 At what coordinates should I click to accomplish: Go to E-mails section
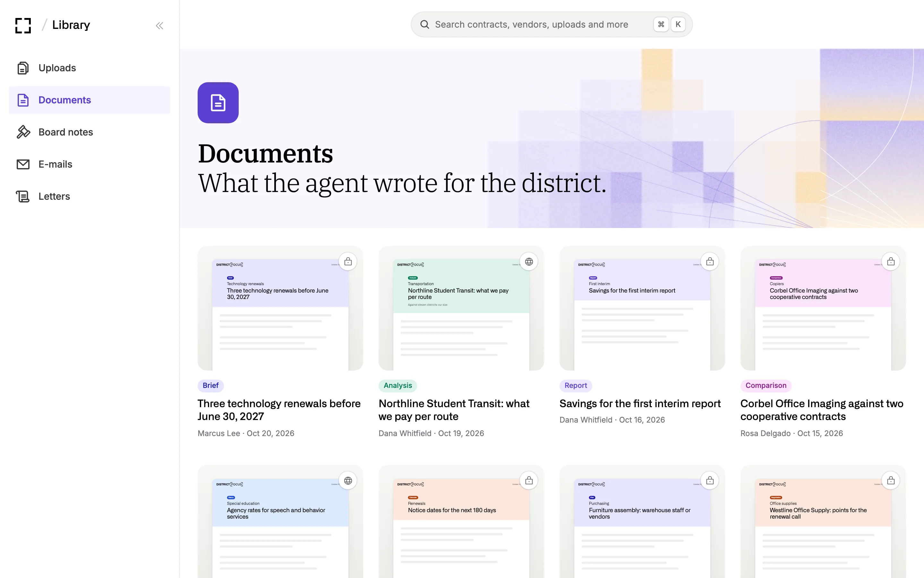(x=89, y=164)
